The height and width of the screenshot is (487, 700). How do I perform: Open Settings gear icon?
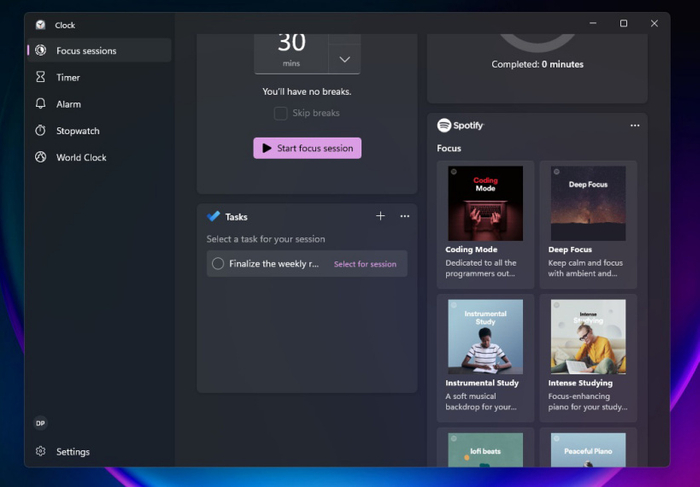pyautogui.click(x=41, y=451)
